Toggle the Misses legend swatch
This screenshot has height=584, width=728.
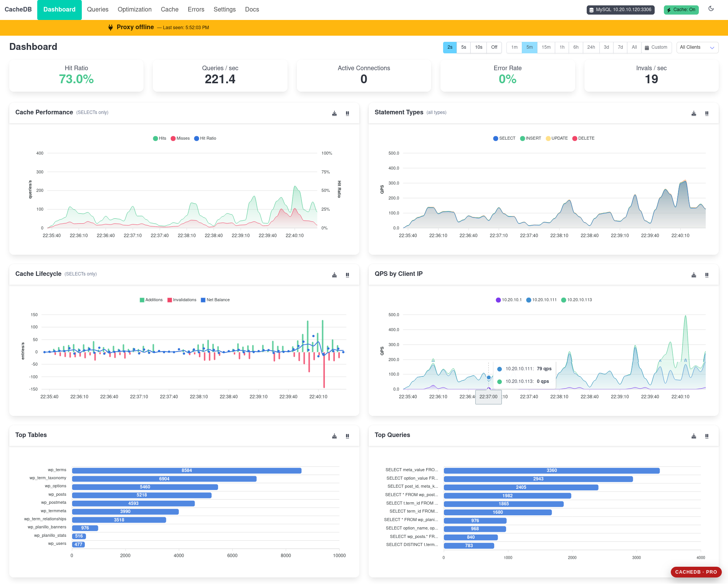173,139
